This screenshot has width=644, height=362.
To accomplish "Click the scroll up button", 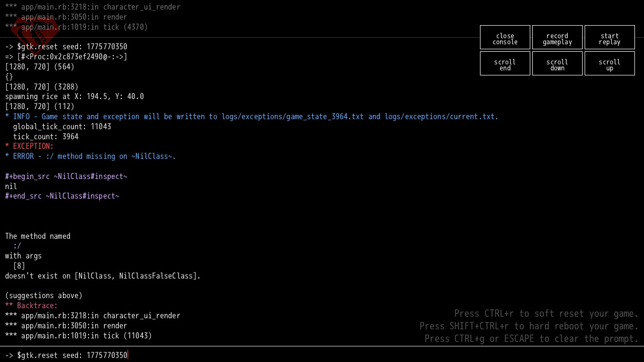I will 609,65.
